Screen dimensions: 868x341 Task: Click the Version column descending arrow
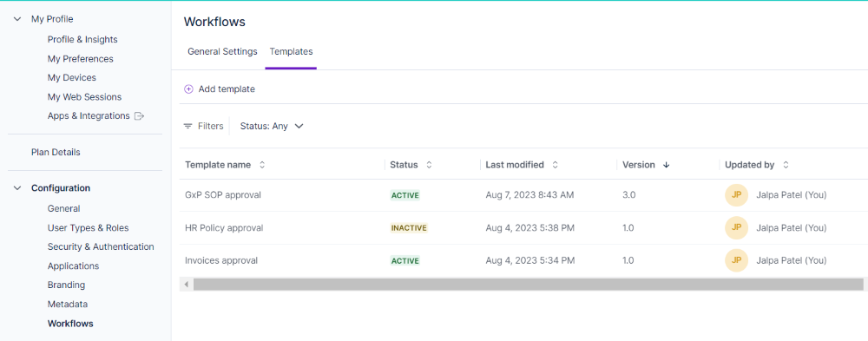pyautogui.click(x=666, y=165)
